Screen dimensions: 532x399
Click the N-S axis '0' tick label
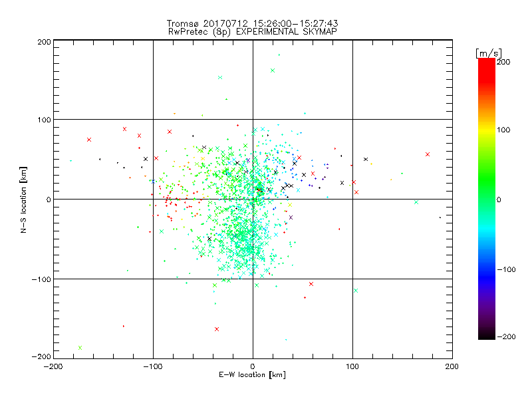[49, 200]
